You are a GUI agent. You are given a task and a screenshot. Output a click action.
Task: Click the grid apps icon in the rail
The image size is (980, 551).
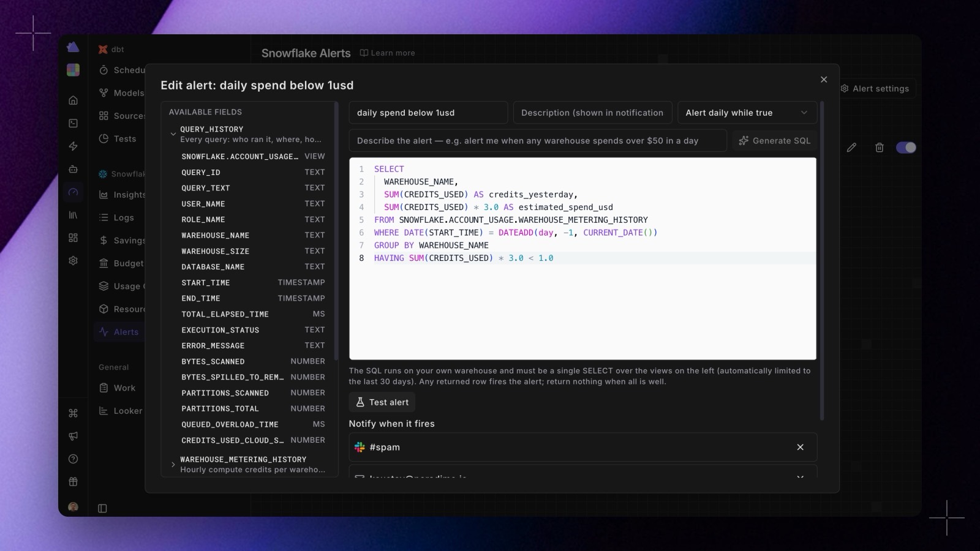(x=73, y=238)
